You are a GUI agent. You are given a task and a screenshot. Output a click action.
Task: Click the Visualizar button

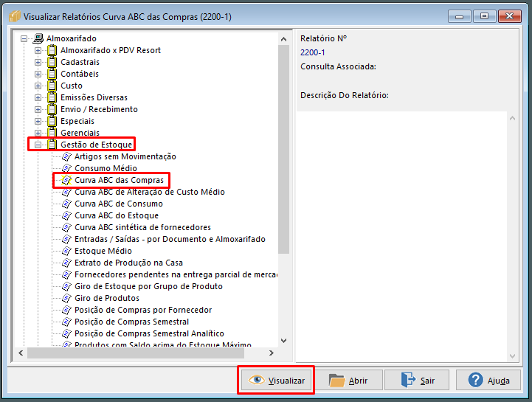click(x=276, y=381)
